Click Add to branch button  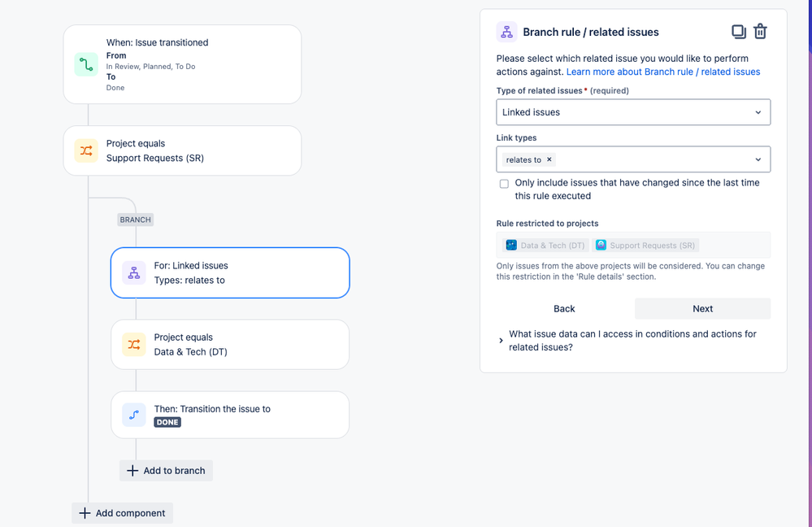click(166, 470)
